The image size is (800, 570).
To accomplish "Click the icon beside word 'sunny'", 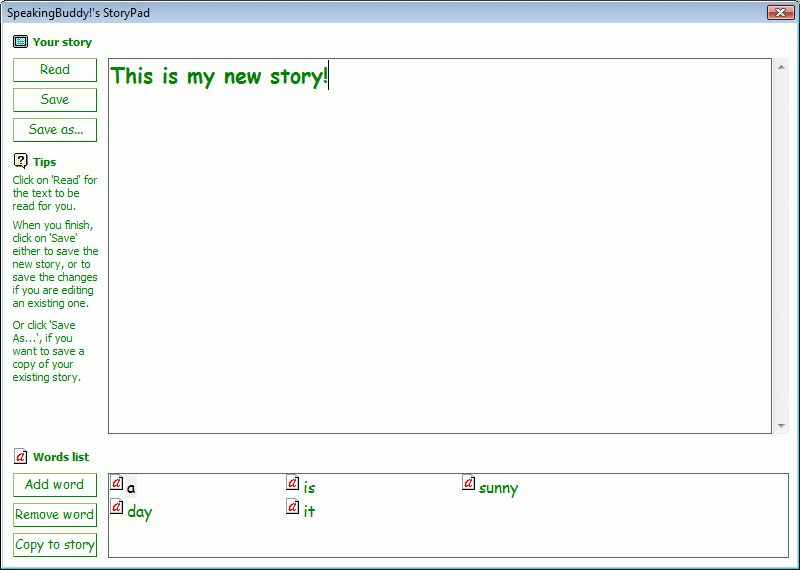I will [x=468, y=484].
